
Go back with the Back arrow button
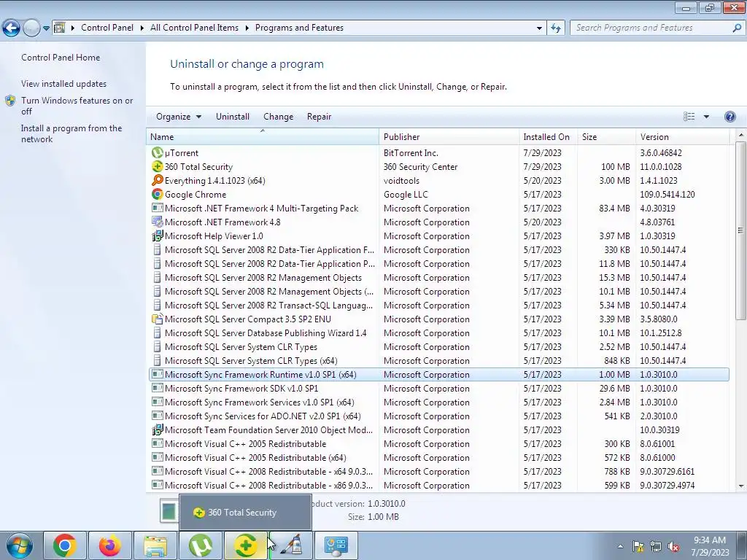(x=12, y=28)
